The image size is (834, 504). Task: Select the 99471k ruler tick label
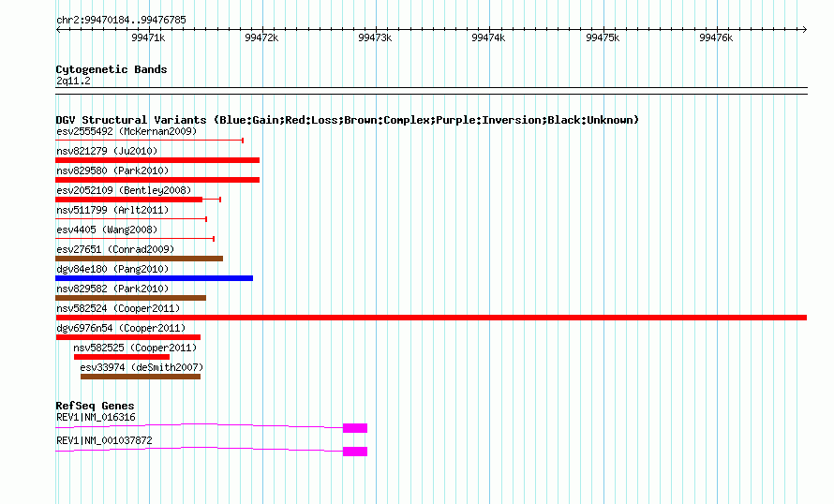[x=148, y=37]
